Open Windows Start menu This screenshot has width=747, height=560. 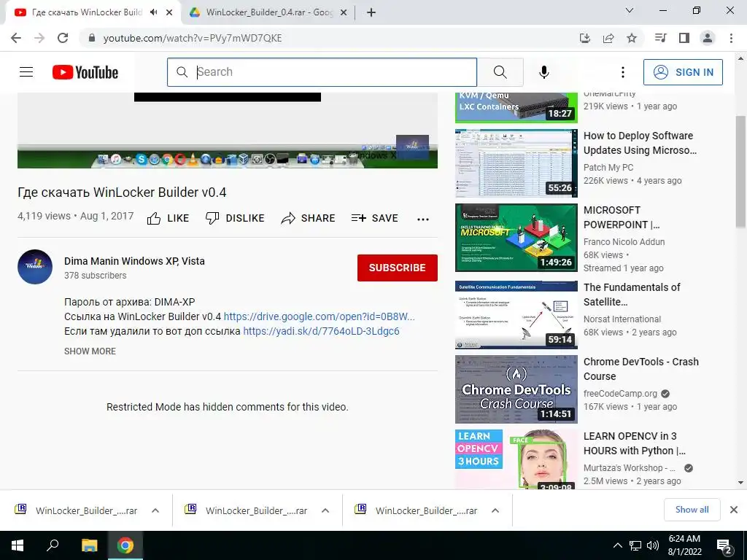[18, 545]
